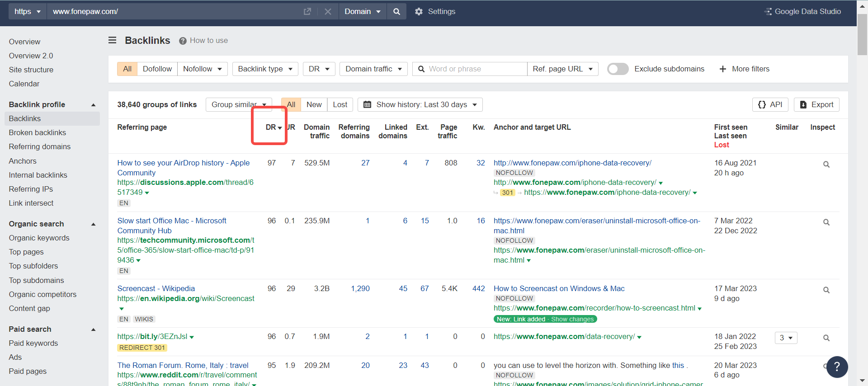Open Content gap in sidebar
Screen dimensions: 868x386
[x=29, y=308]
